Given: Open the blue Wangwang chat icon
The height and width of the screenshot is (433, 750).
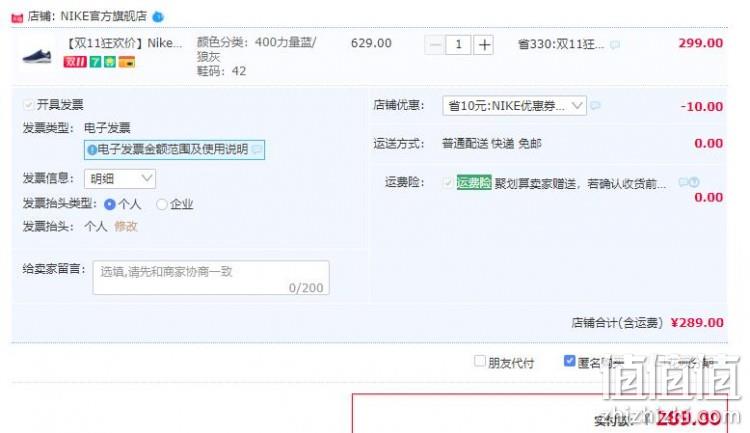Looking at the screenshot, I should [x=158, y=17].
